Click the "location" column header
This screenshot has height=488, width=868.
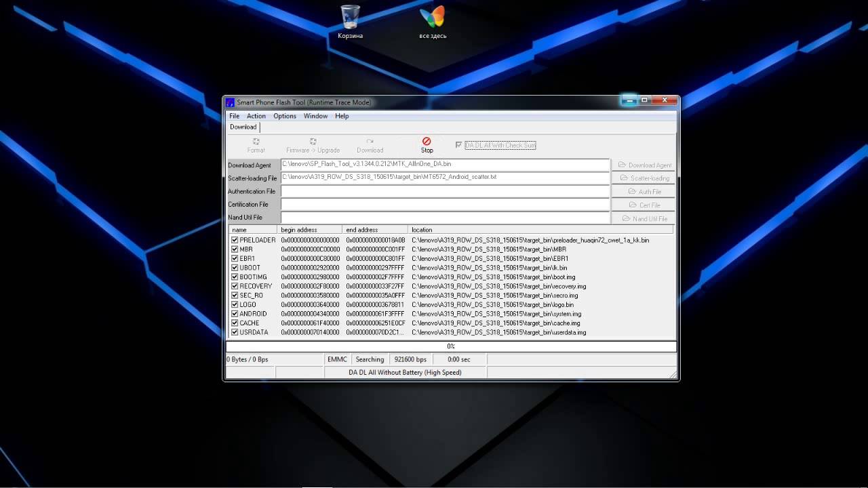click(540, 230)
